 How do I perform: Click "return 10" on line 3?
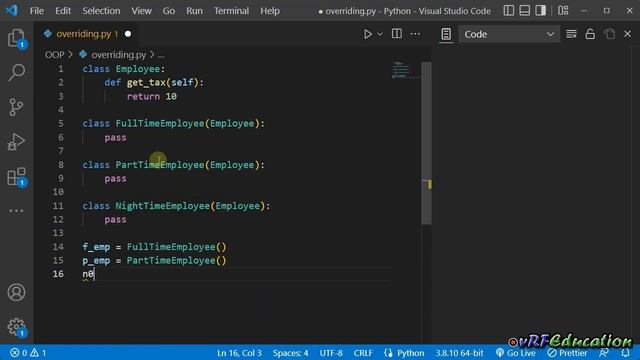(151, 96)
